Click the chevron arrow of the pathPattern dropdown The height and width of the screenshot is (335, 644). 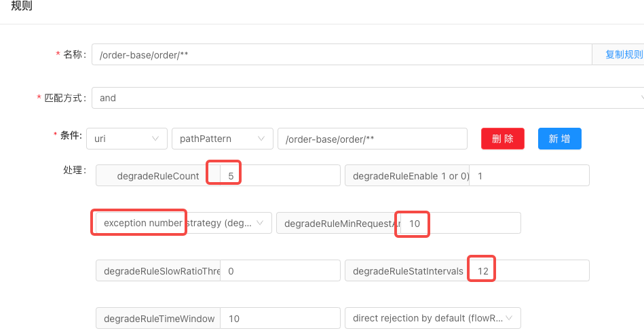pyautogui.click(x=261, y=139)
